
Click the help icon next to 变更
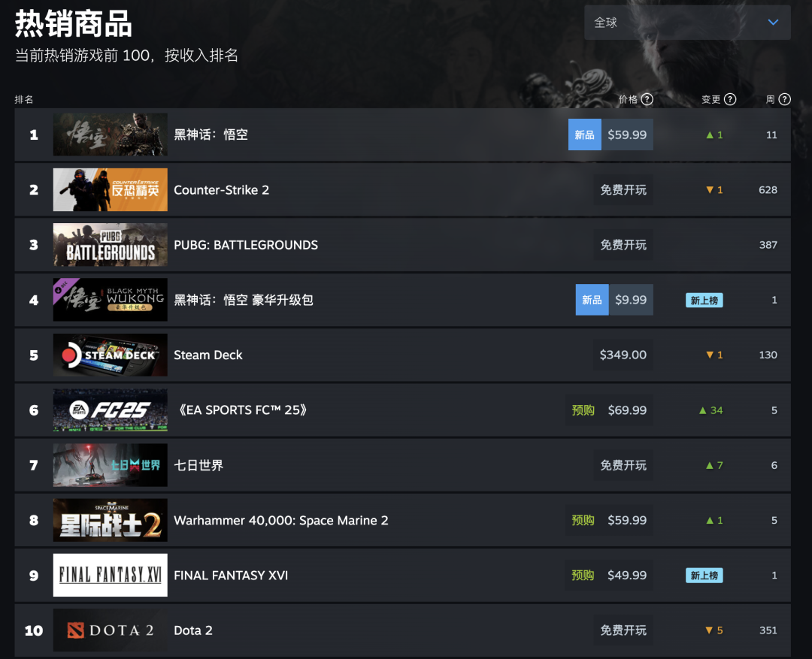729,99
